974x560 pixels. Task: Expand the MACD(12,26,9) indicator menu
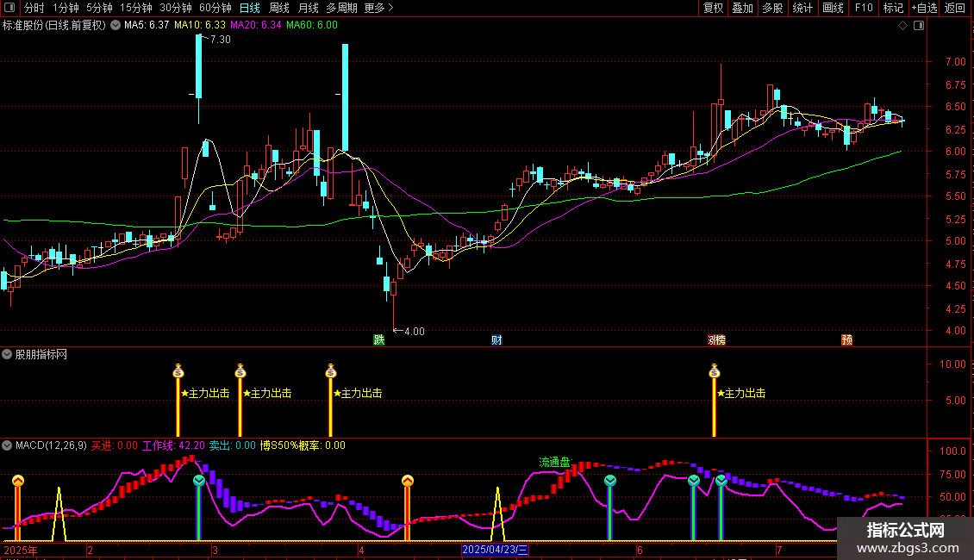point(7,445)
